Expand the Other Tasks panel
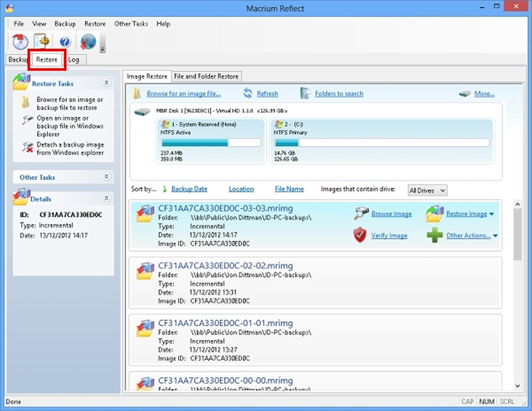This screenshot has height=411, width=532. click(106, 176)
